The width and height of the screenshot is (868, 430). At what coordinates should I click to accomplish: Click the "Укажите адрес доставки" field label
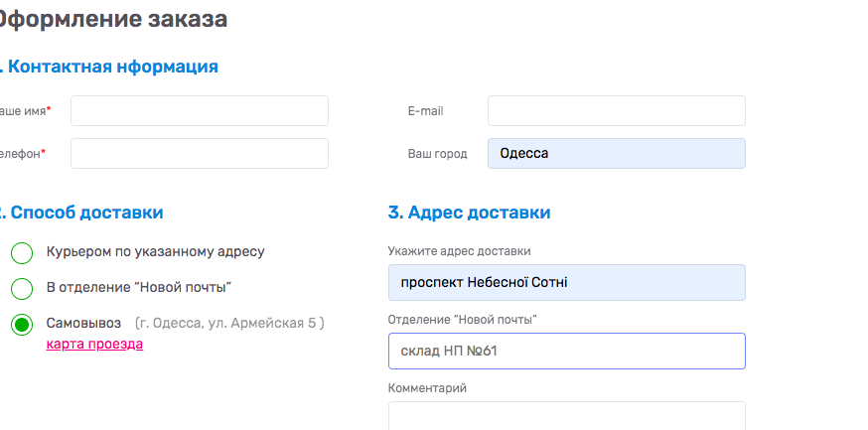tap(459, 250)
